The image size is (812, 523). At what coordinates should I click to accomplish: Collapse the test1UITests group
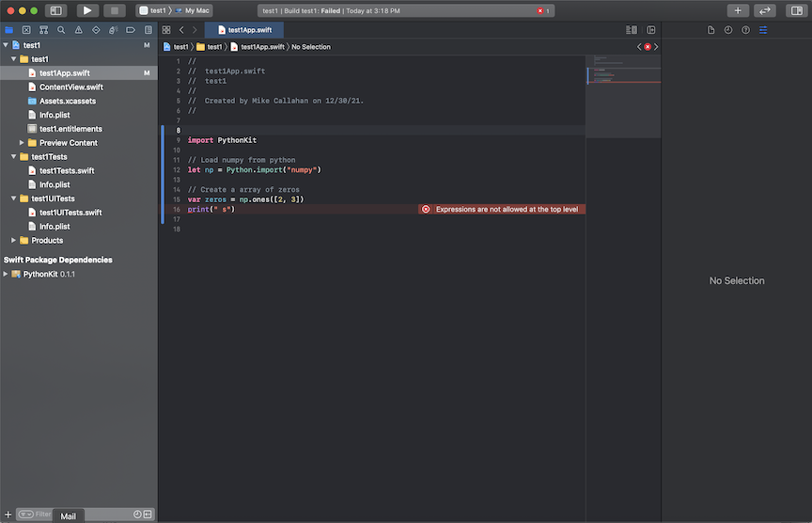click(13, 198)
